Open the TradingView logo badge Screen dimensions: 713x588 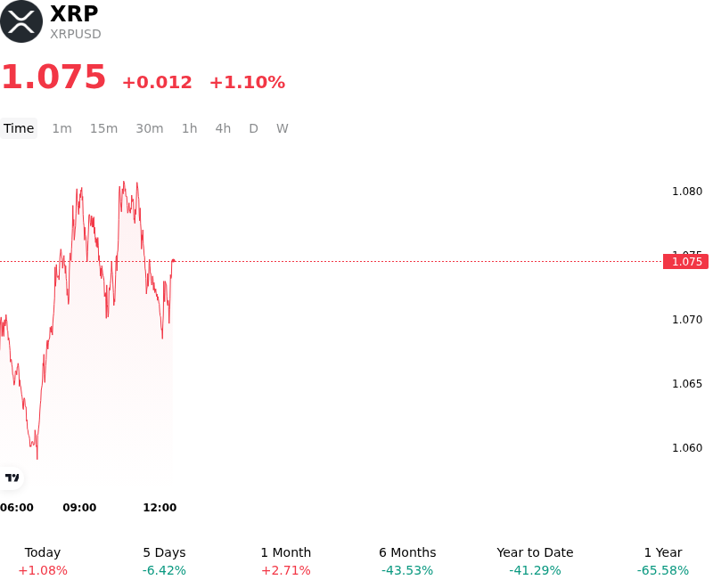[12, 478]
